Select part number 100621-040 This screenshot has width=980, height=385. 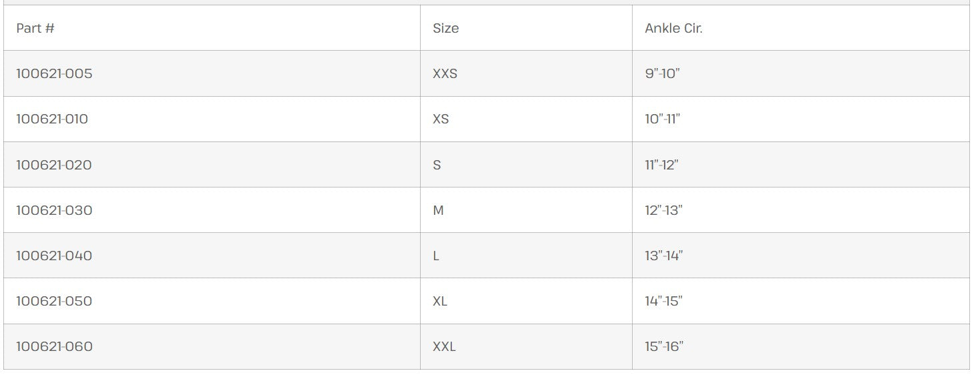click(x=54, y=256)
